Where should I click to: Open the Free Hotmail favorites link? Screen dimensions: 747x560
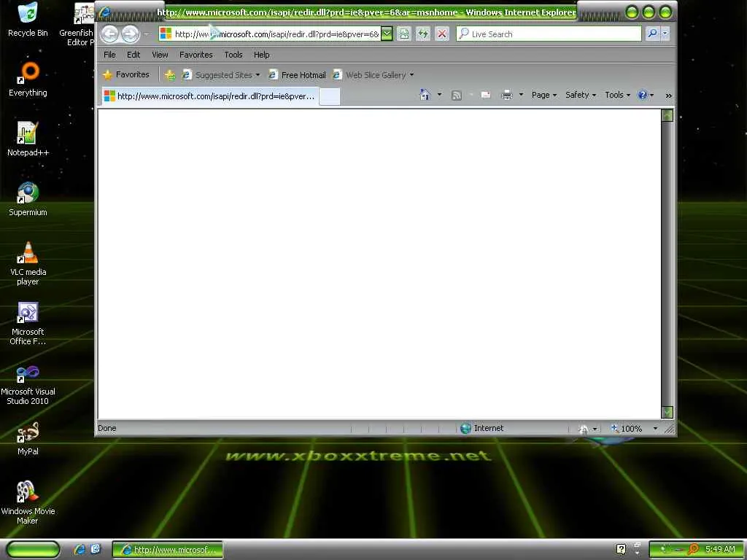pyautogui.click(x=298, y=75)
